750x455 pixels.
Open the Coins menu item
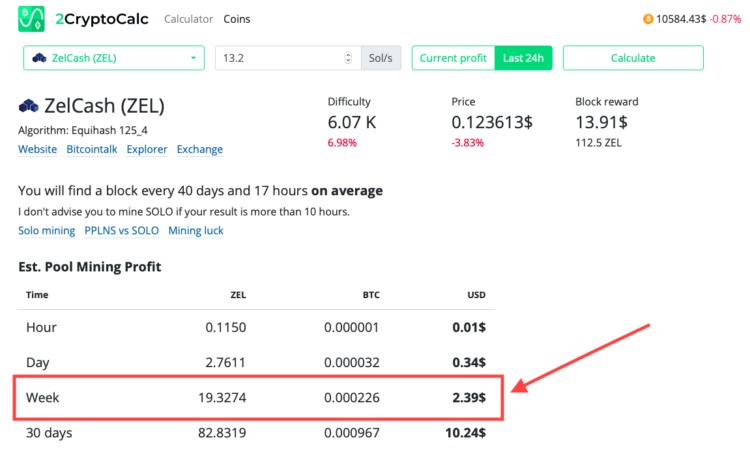(x=237, y=19)
